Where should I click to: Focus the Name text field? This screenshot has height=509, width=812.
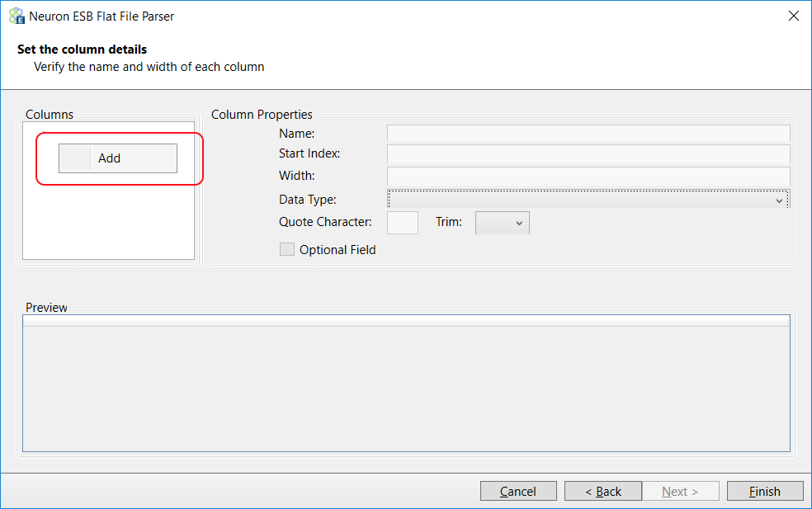(x=588, y=133)
